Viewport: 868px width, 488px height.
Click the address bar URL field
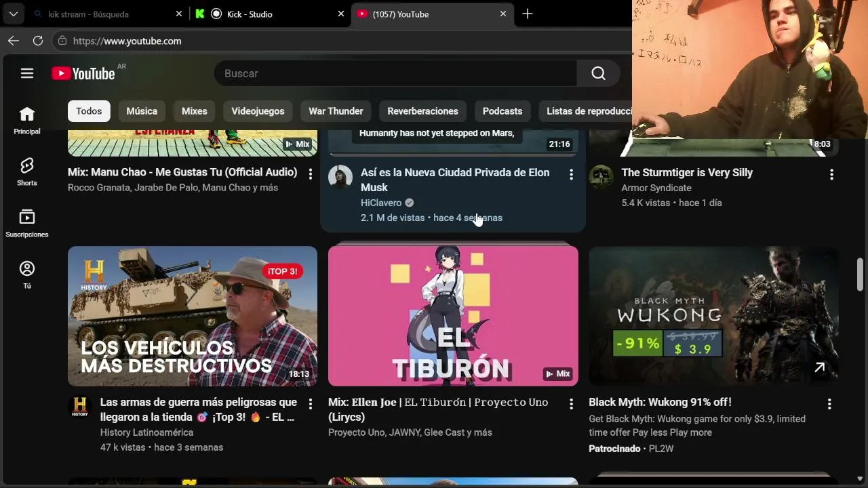coord(341,41)
